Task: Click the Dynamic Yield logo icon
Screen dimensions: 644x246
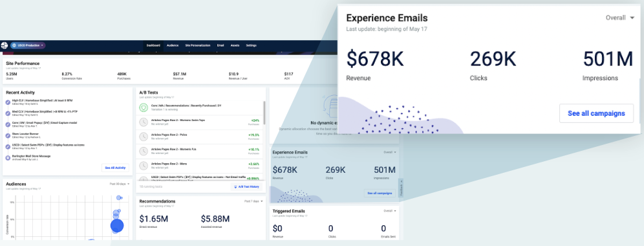Action: (5, 45)
